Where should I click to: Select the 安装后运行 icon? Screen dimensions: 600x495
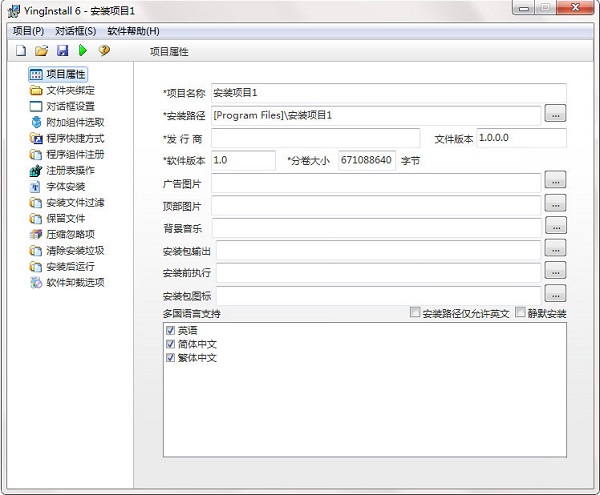point(36,267)
